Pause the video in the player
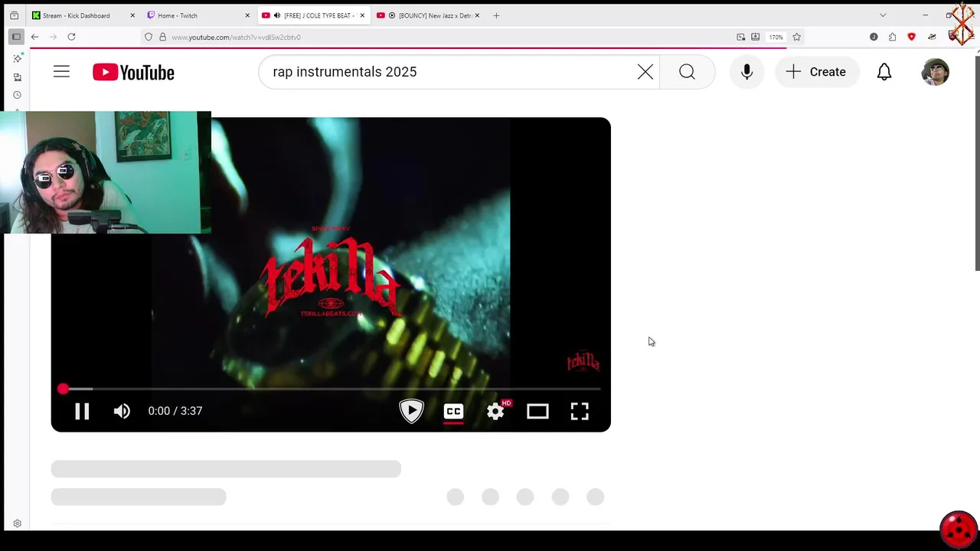 [x=82, y=412]
